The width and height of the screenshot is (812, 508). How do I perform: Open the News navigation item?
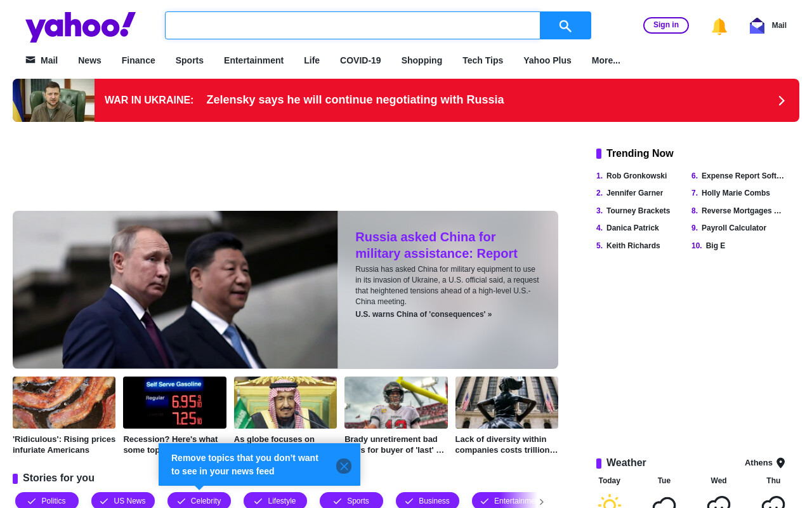pos(89,60)
